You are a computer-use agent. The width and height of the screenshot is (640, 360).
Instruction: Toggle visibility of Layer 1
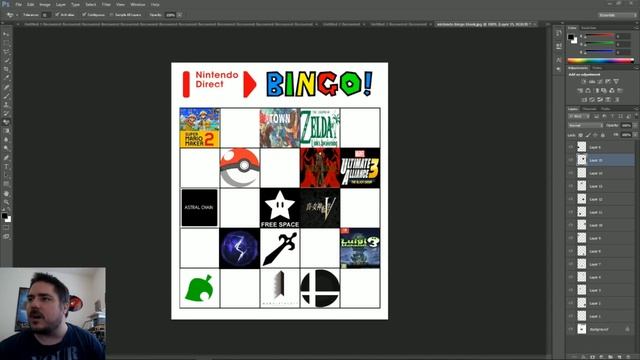pos(571,316)
